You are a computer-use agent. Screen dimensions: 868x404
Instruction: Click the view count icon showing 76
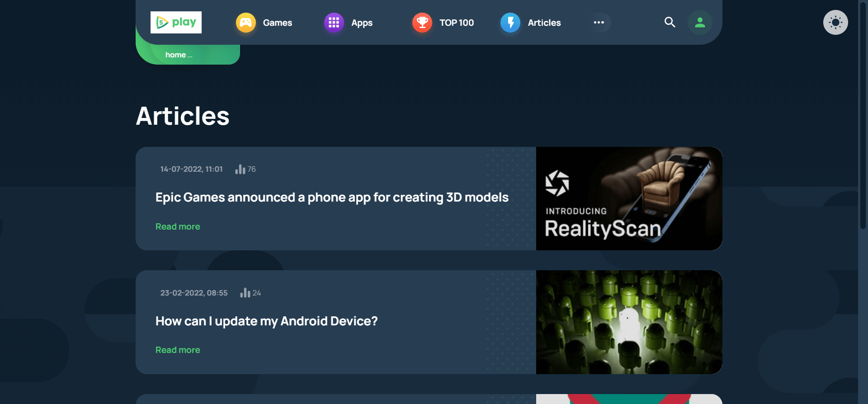[240, 169]
